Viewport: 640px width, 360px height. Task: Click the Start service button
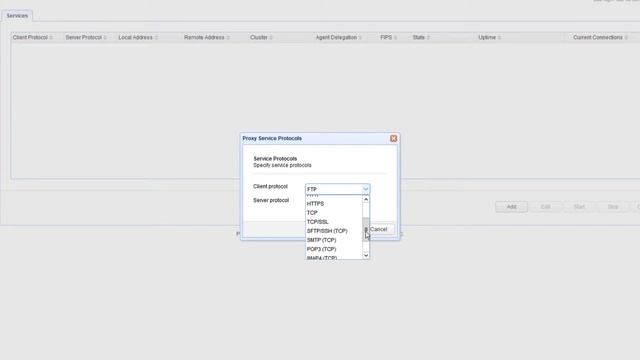(579, 207)
